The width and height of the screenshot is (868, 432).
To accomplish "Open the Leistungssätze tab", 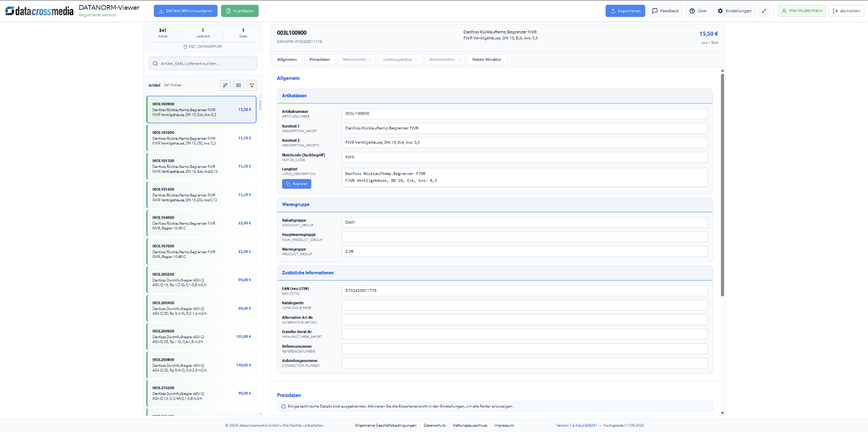I will (x=400, y=59).
